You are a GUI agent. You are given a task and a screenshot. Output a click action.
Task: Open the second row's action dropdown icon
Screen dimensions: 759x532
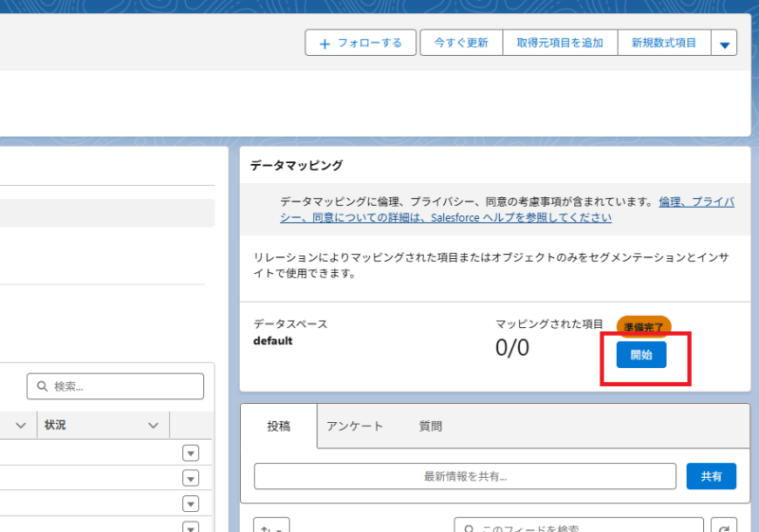pos(191,478)
